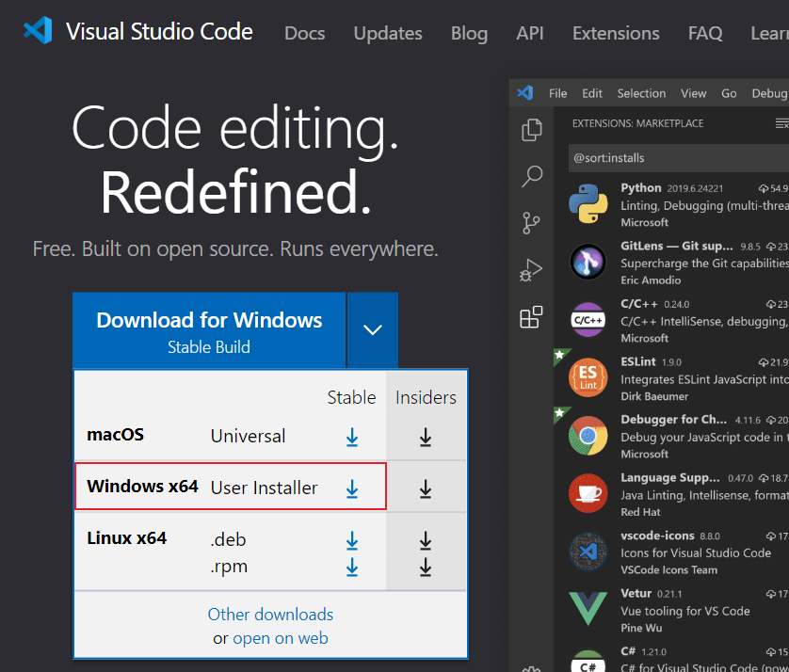This screenshot has width=789, height=672.
Task: Click the macOS row label
Action: (x=115, y=434)
